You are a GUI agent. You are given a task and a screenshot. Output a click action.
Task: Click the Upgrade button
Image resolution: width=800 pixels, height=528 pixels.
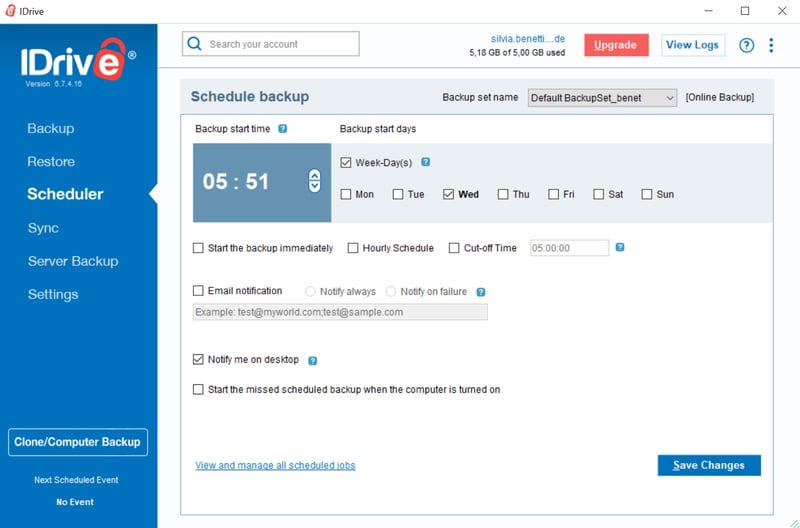pos(616,45)
